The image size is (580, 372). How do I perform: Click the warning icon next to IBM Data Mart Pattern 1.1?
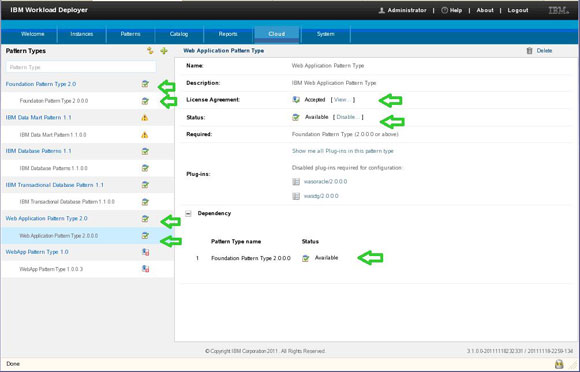coord(145,118)
